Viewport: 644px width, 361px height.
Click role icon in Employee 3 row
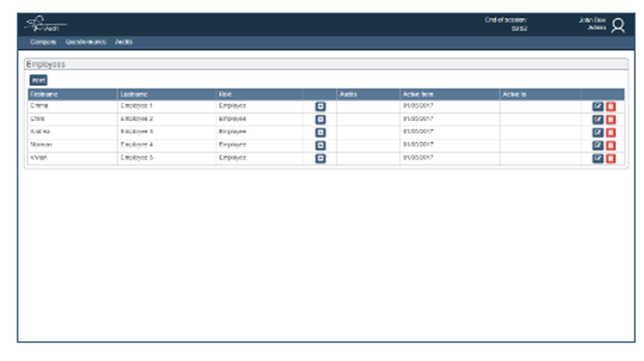tap(320, 133)
